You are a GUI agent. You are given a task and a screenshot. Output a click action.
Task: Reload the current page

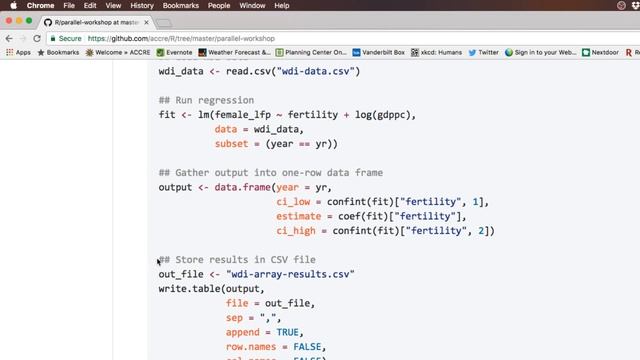point(37,38)
